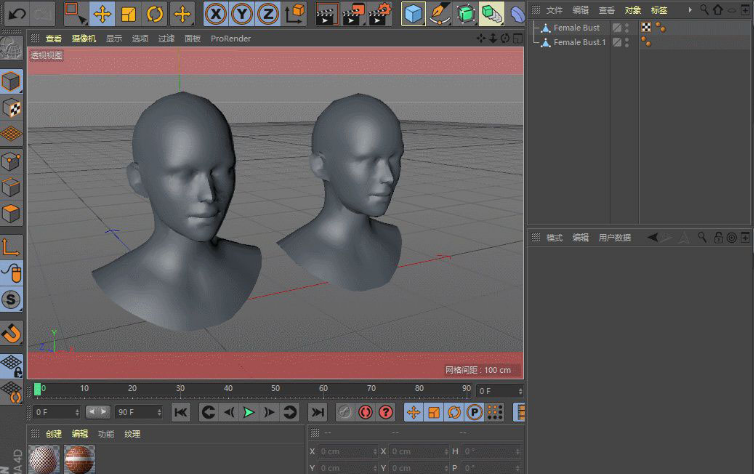Enable the magnet Snap tool
This screenshot has height=474, width=754.
[12, 332]
